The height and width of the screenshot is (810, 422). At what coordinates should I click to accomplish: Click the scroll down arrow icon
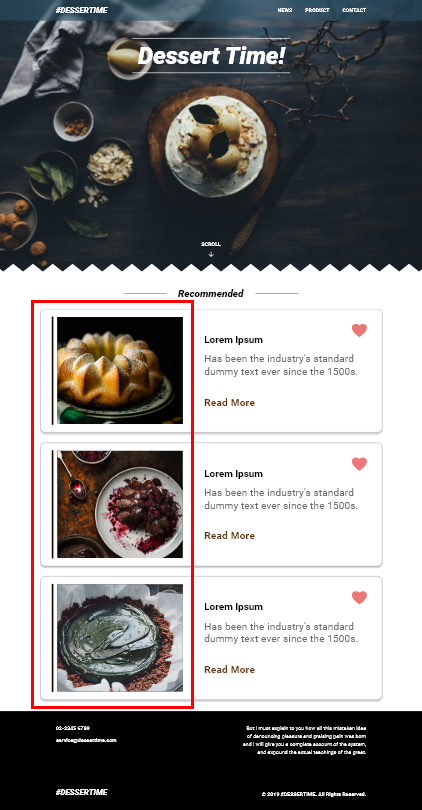click(x=211, y=254)
